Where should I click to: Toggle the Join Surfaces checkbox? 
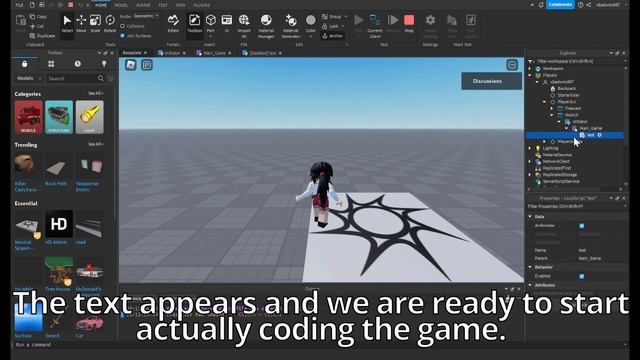pos(122,36)
